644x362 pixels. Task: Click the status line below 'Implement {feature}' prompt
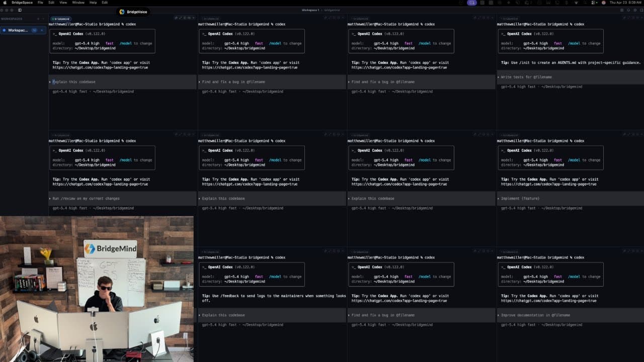(x=542, y=208)
